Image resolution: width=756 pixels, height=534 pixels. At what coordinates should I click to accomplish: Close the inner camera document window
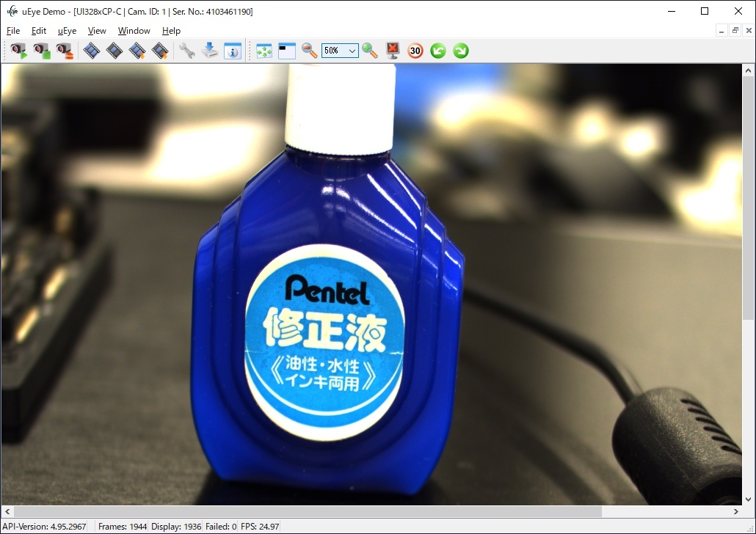tap(749, 31)
